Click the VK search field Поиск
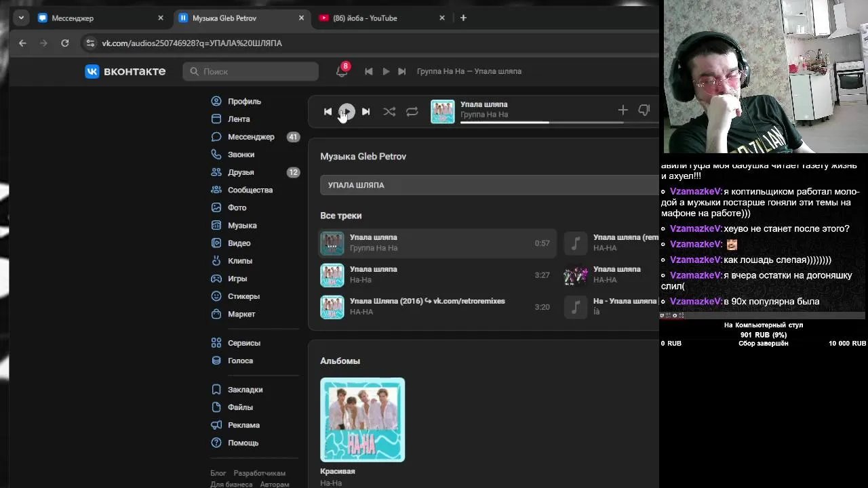This screenshot has width=868, height=488. [250, 71]
